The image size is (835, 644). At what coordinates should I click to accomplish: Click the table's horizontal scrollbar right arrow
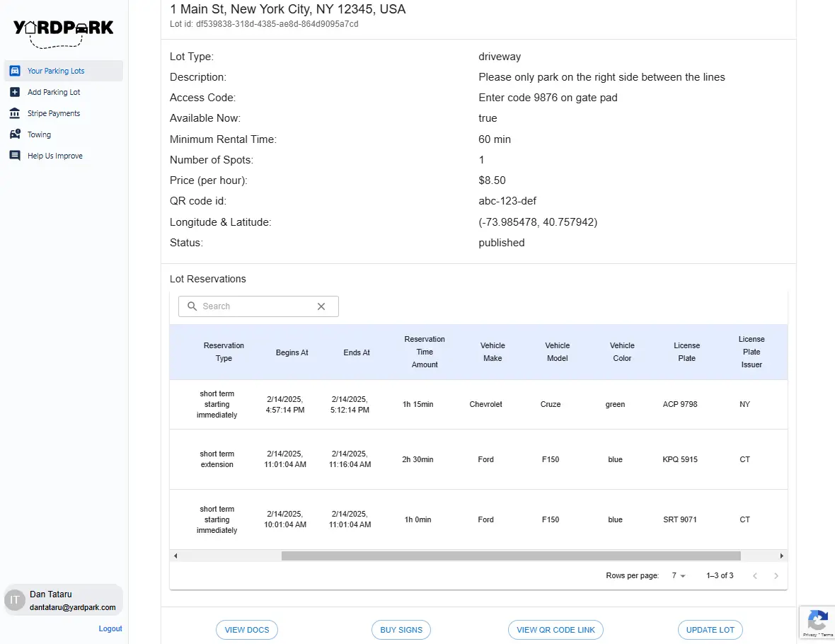(781, 556)
